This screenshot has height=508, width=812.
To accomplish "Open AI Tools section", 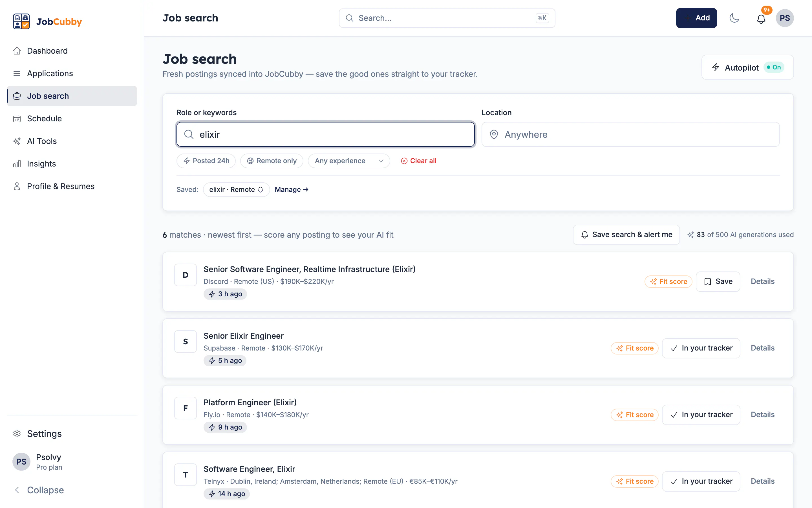I will point(72,141).
